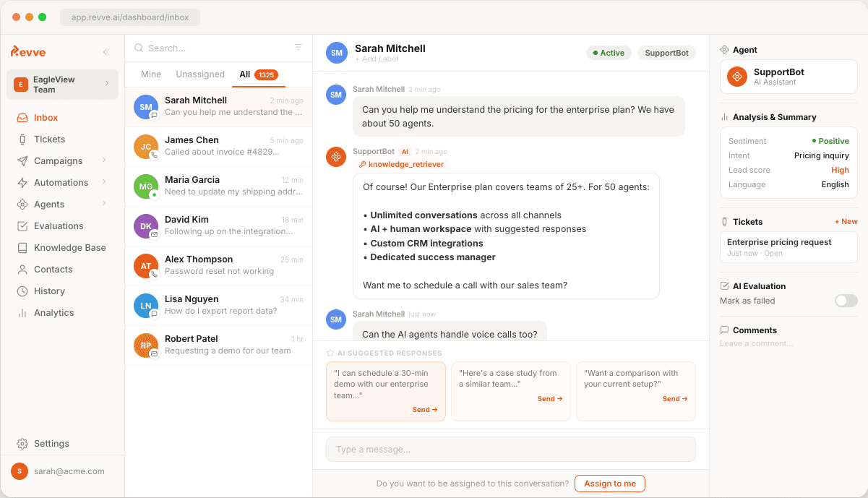Open the History clock icon
The width and height of the screenshot is (868, 498).
pyautogui.click(x=22, y=291)
